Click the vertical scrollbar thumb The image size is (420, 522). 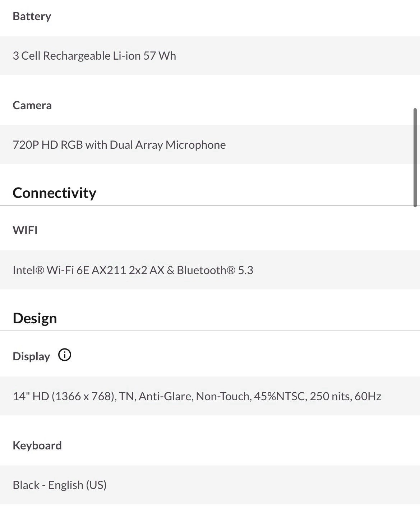(x=415, y=157)
